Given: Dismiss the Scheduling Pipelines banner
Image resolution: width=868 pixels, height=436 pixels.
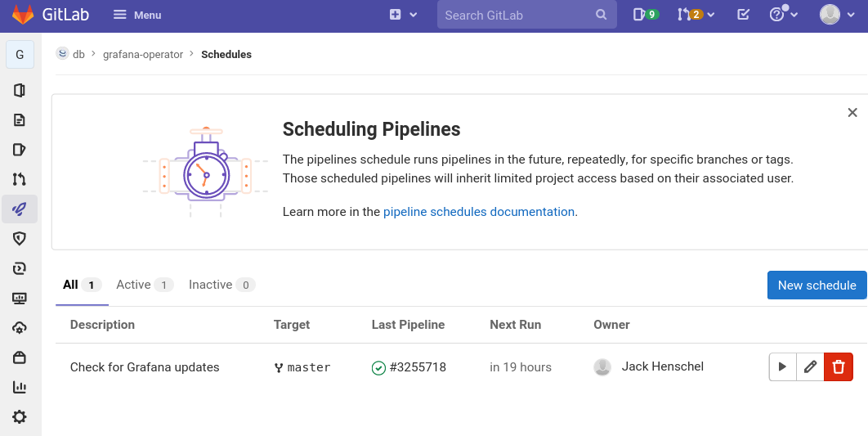Looking at the screenshot, I should (852, 113).
